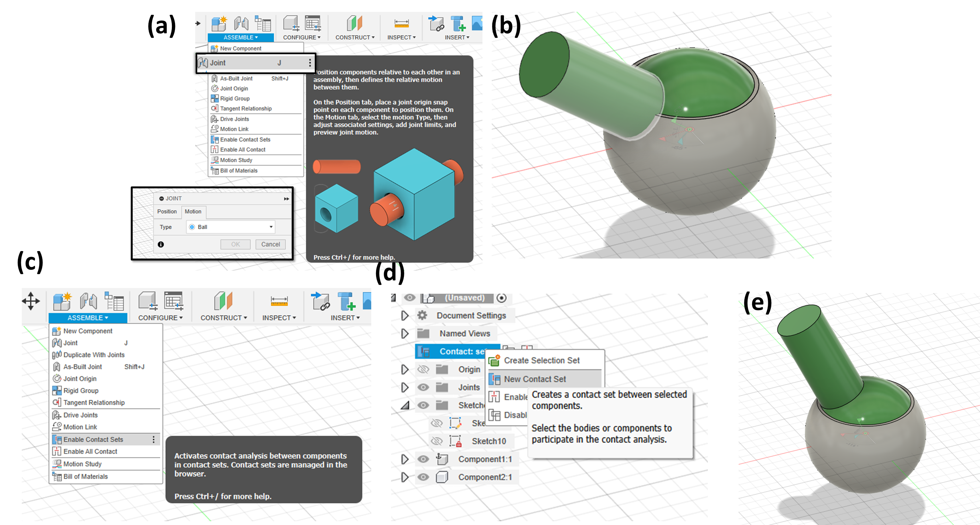The image size is (980, 525).
Task: Click the contact set icon beside Contact row
Action: click(x=423, y=352)
